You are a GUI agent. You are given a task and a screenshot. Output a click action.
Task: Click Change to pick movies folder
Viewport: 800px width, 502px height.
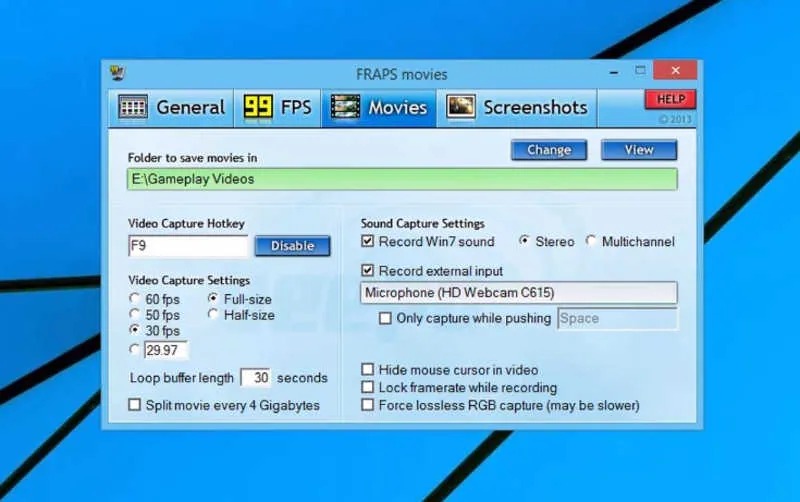coord(549,150)
